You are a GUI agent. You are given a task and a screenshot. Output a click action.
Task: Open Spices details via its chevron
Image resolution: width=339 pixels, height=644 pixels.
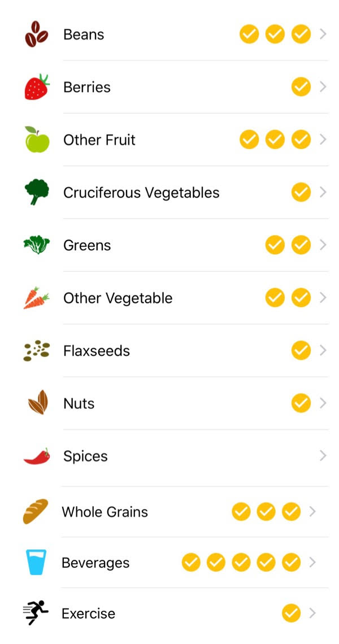pyautogui.click(x=323, y=456)
